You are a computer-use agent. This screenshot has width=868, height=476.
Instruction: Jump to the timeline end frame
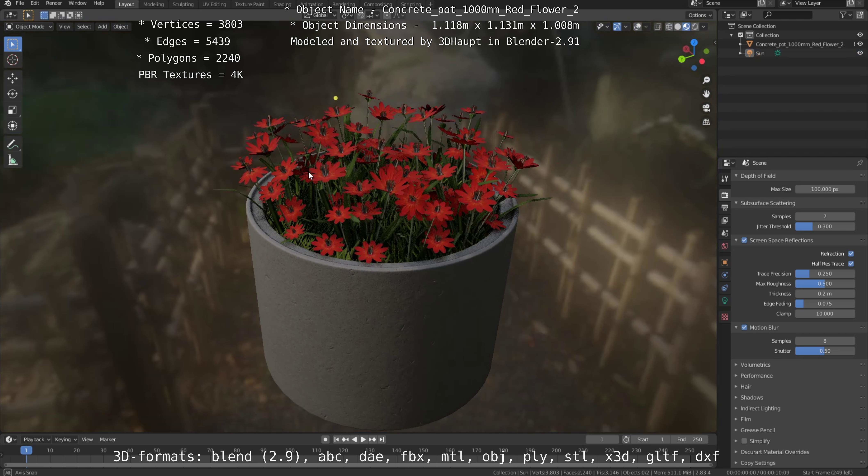[x=382, y=439]
